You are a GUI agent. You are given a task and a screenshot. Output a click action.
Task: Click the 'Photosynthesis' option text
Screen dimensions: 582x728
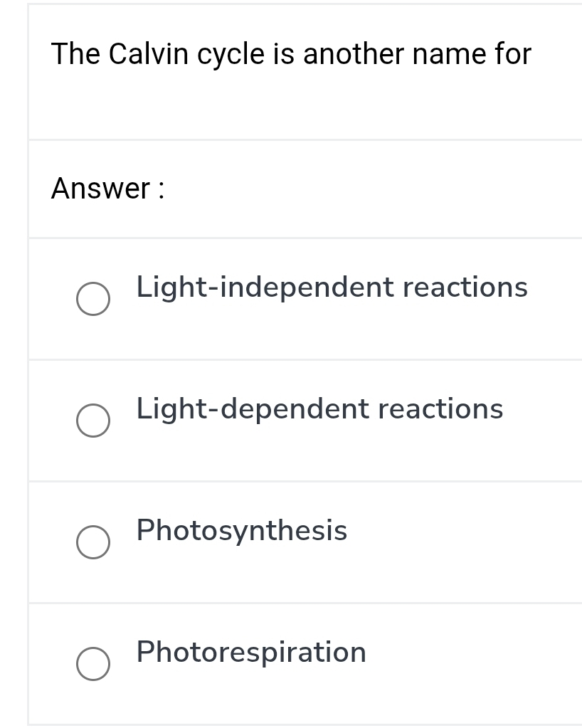pyautogui.click(x=242, y=531)
